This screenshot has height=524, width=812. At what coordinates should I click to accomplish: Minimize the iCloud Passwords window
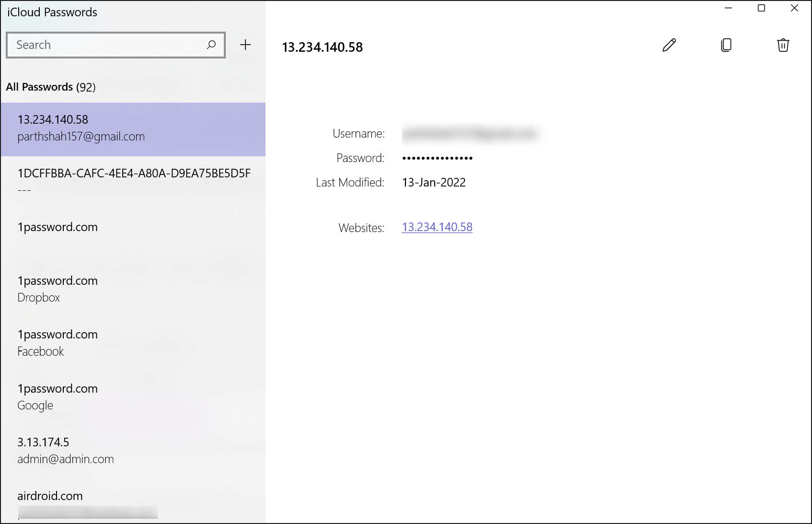tap(728, 8)
